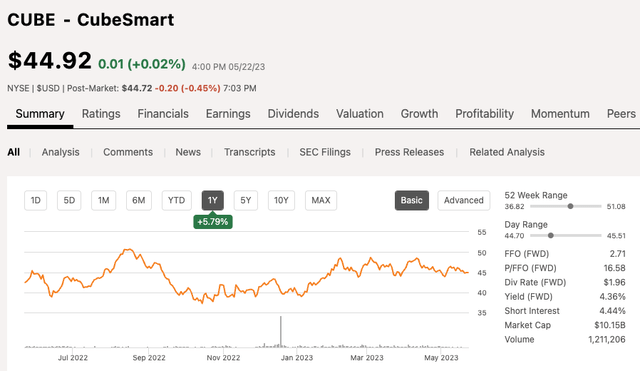Open the Momentum tab
This screenshot has width=640, height=371.
click(560, 114)
